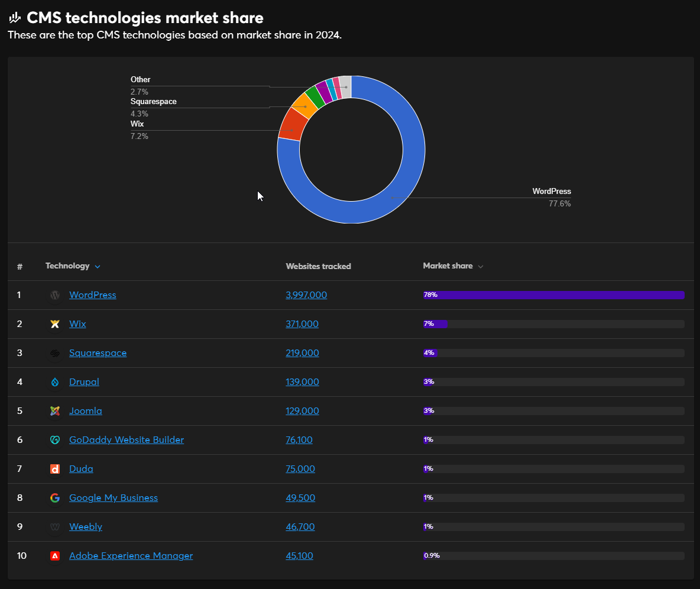Click the Weebly logo icon
This screenshot has height=589, width=700.
pos(55,527)
